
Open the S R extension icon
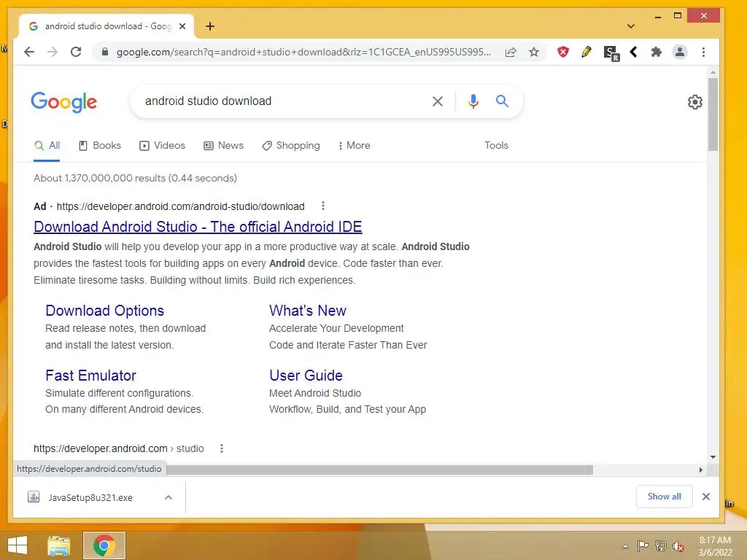click(x=611, y=52)
